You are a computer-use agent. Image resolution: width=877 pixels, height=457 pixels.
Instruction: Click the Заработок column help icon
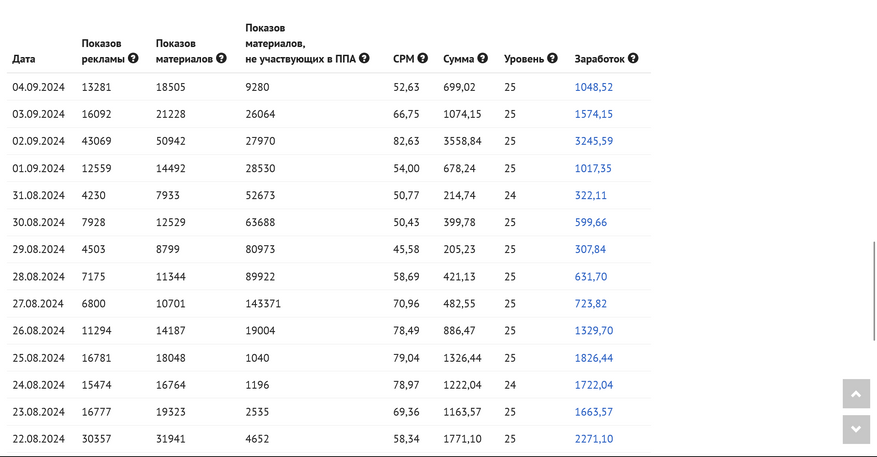[x=633, y=59]
